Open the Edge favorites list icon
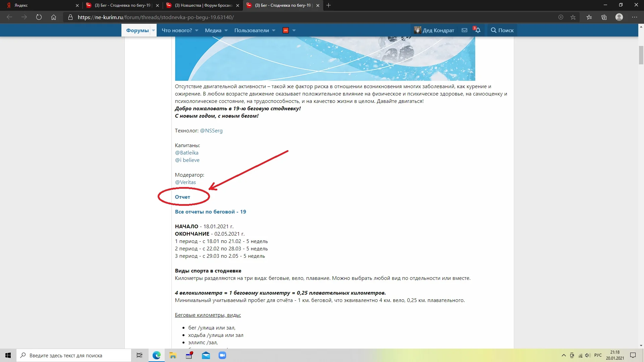644x362 pixels. coord(589,17)
